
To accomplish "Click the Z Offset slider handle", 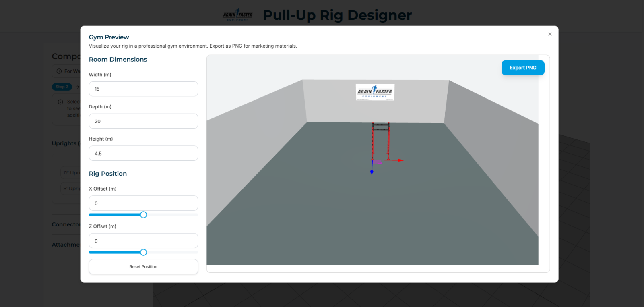I will [x=143, y=252].
